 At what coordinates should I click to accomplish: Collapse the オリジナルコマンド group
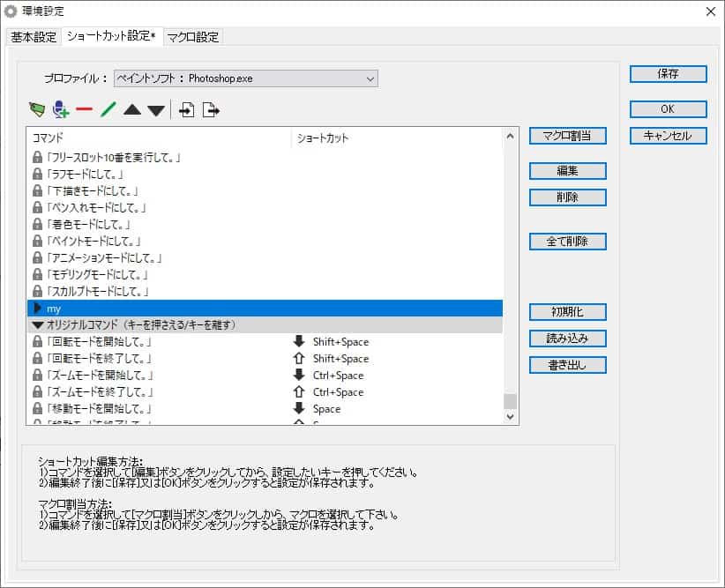39,325
